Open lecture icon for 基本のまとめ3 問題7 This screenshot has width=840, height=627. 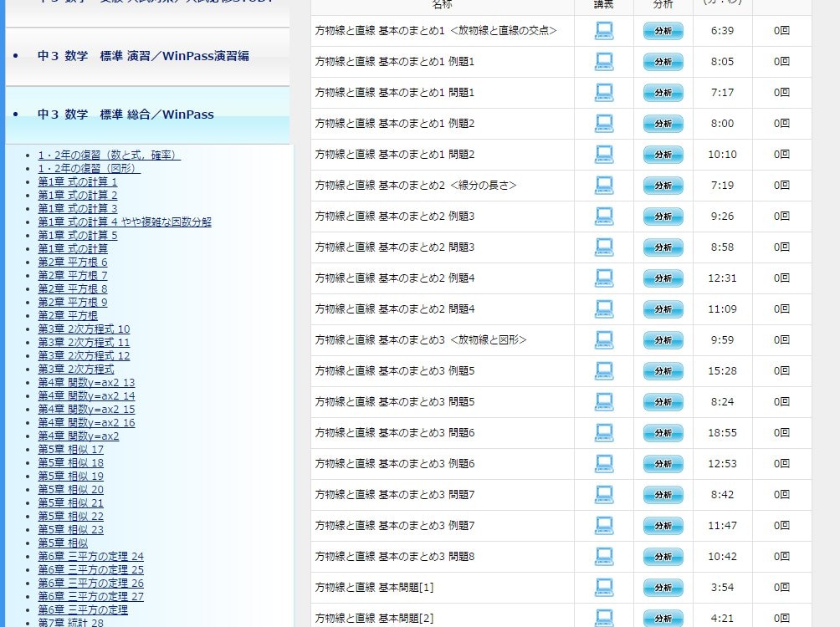(x=604, y=495)
